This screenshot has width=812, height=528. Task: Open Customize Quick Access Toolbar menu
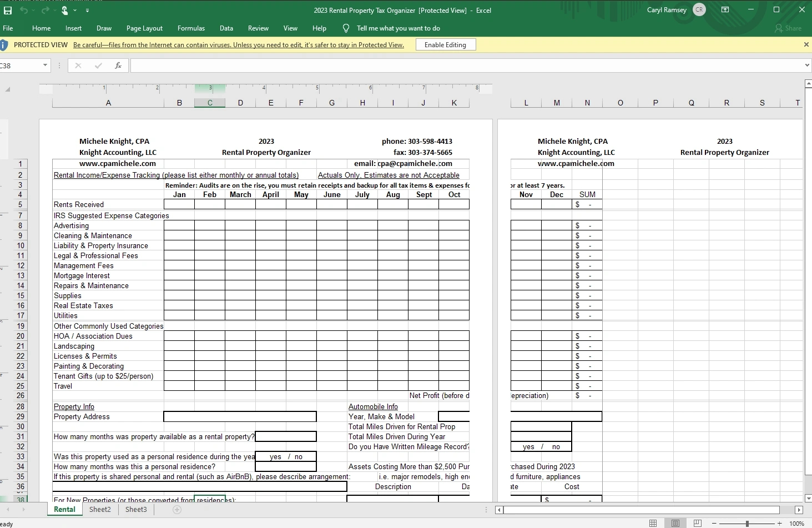tap(88, 10)
